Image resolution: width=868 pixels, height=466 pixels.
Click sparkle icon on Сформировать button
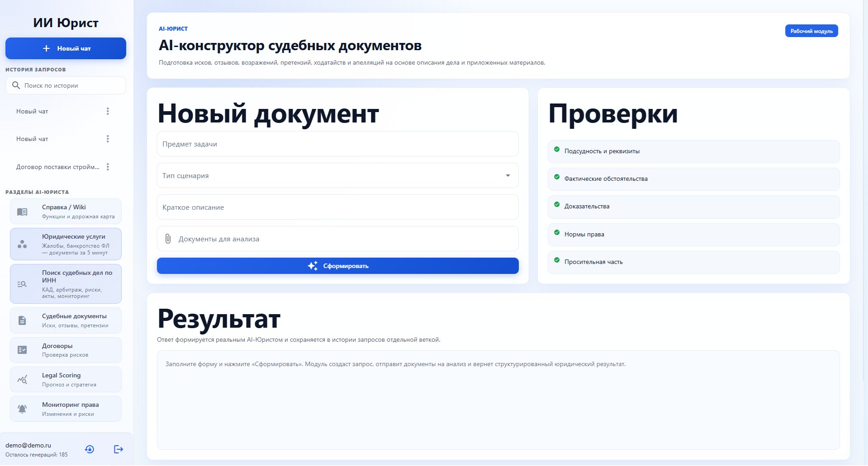pos(313,266)
